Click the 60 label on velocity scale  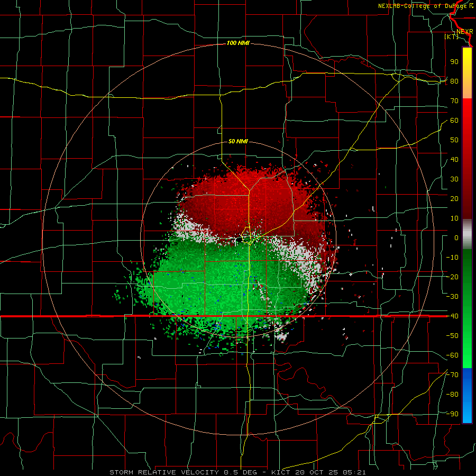(x=454, y=121)
